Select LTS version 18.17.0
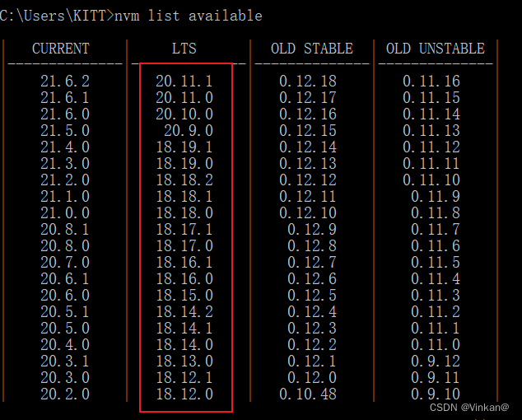Viewport: 522px width, 420px height. pyautogui.click(x=184, y=245)
